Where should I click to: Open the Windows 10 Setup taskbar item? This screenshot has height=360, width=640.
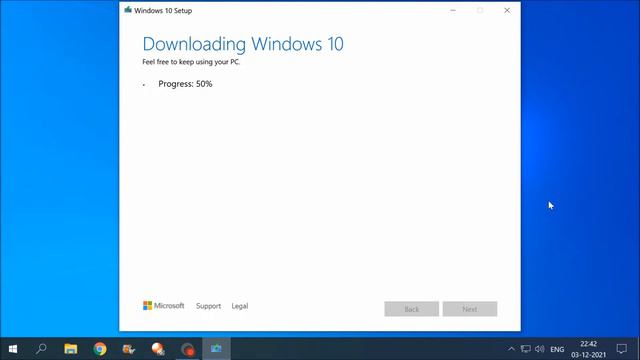tap(216, 349)
